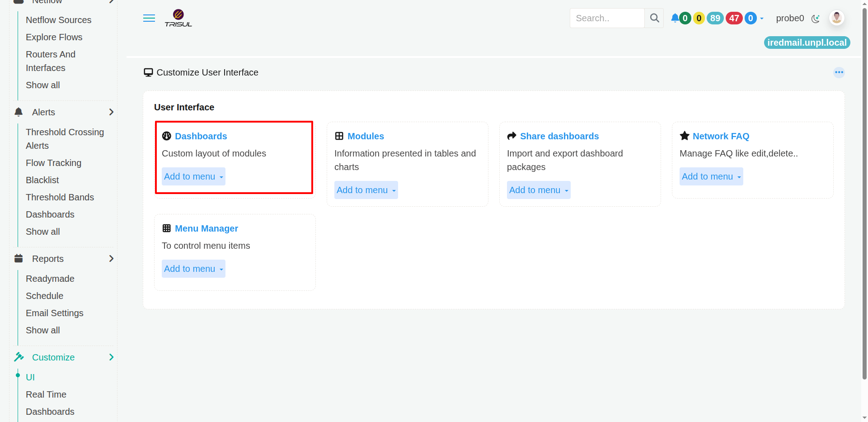Open Add to menu dropdown under Modules
Image resolution: width=868 pixels, height=422 pixels.
click(366, 190)
